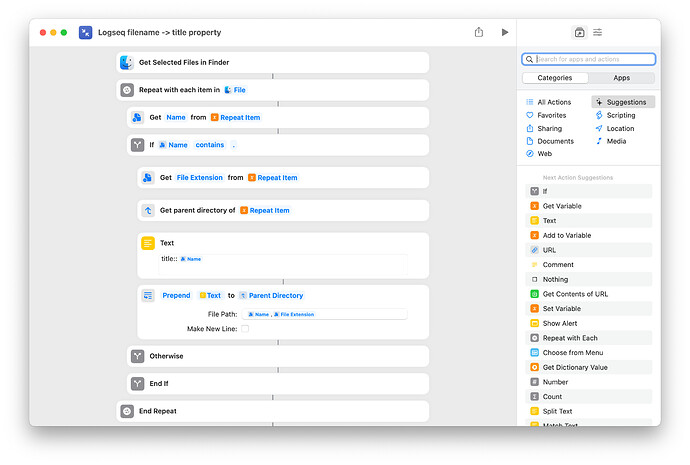690x465 pixels.
Task: Click the File Path field
Action: coord(324,315)
